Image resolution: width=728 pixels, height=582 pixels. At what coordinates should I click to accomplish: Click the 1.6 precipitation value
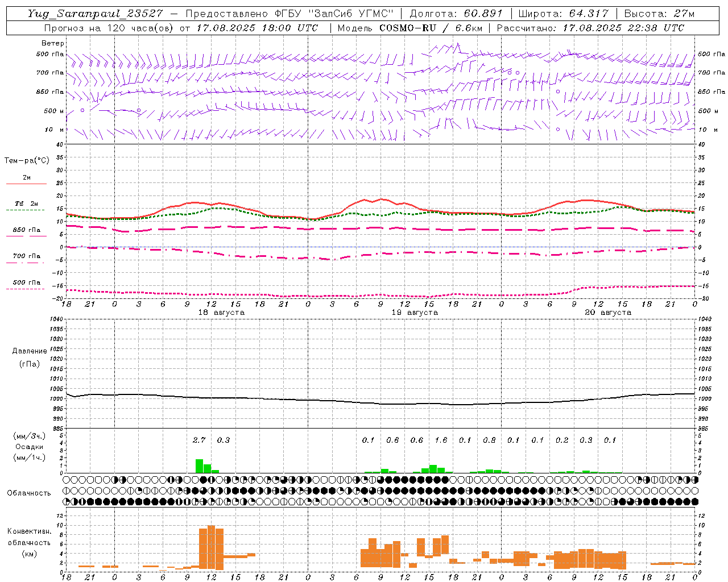[441, 440]
